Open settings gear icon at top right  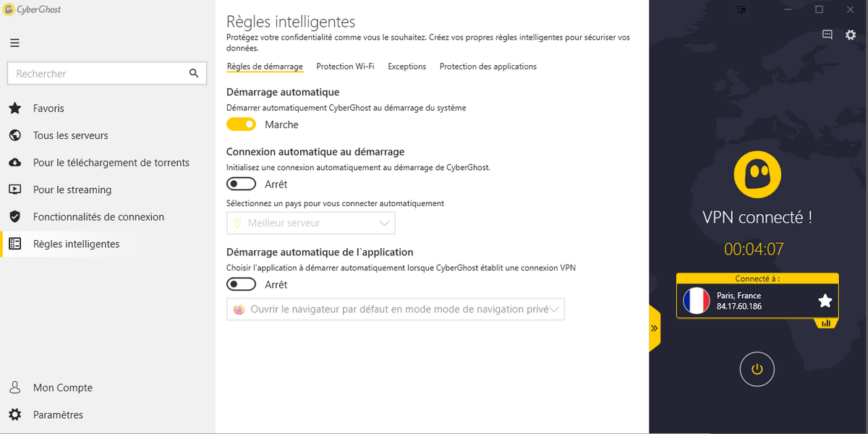click(x=851, y=35)
